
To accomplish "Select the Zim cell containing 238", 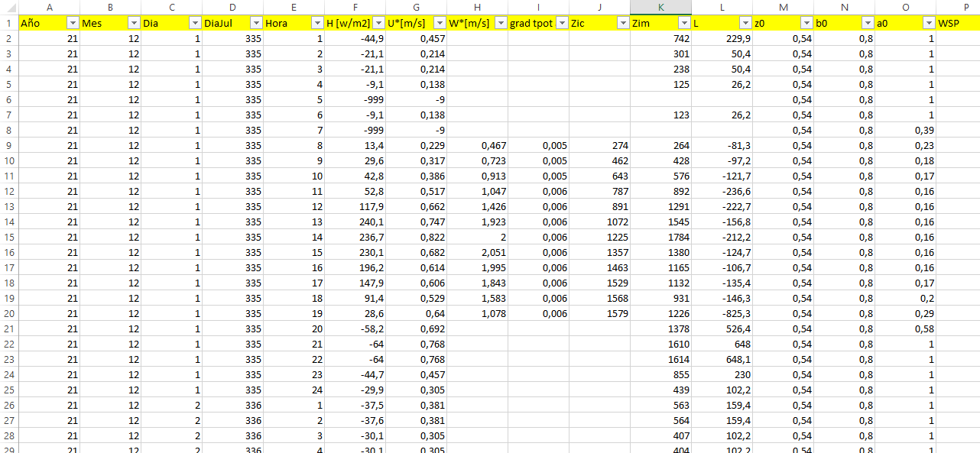I will click(x=660, y=69).
